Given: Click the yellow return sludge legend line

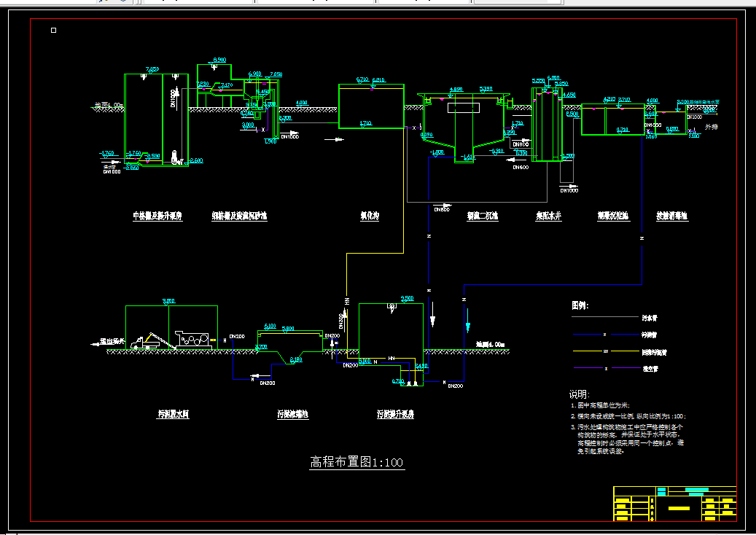Looking at the screenshot, I should (606, 351).
